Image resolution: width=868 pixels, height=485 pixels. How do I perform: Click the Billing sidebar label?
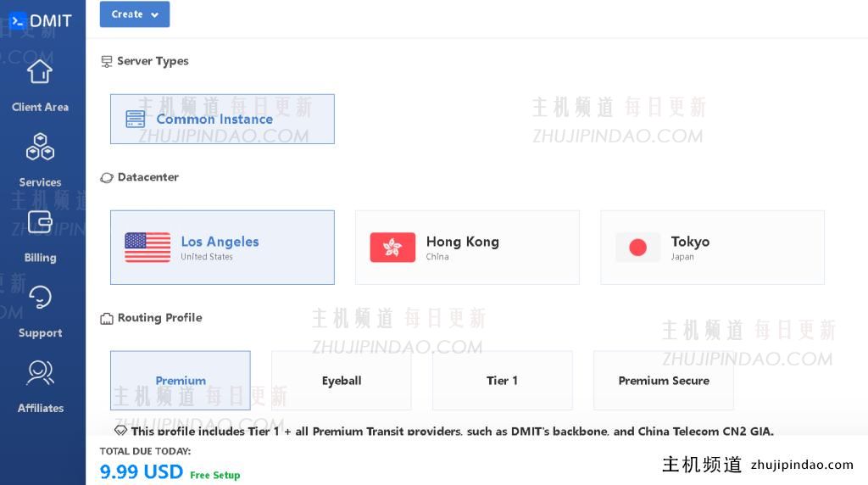[40, 258]
